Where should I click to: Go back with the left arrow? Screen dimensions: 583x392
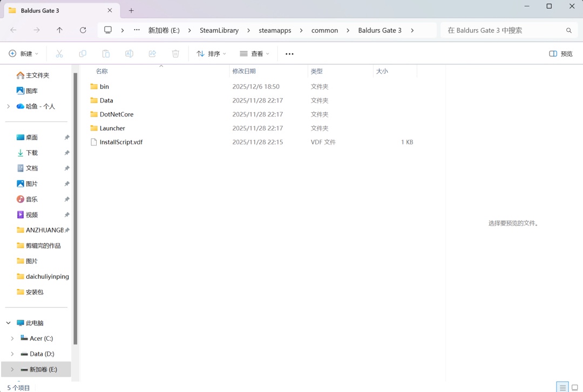13,30
